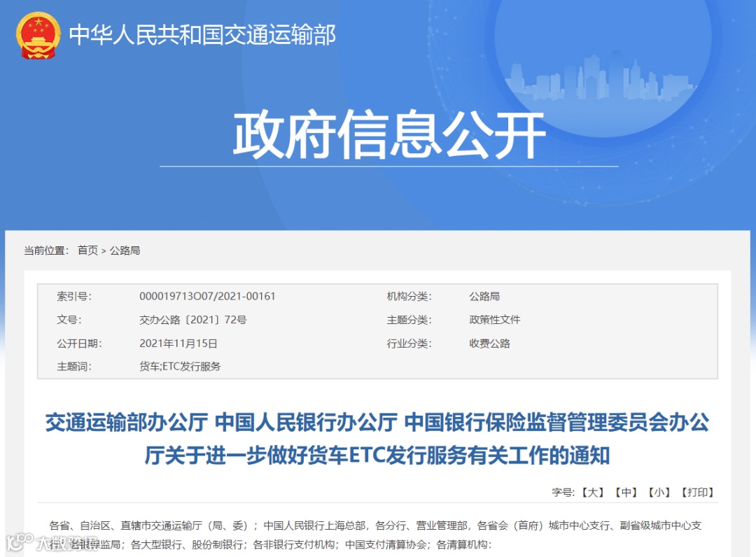This screenshot has height=557, width=756.
Task: Click the 主题分类 value 政策性文件
Action: pos(495,320)
